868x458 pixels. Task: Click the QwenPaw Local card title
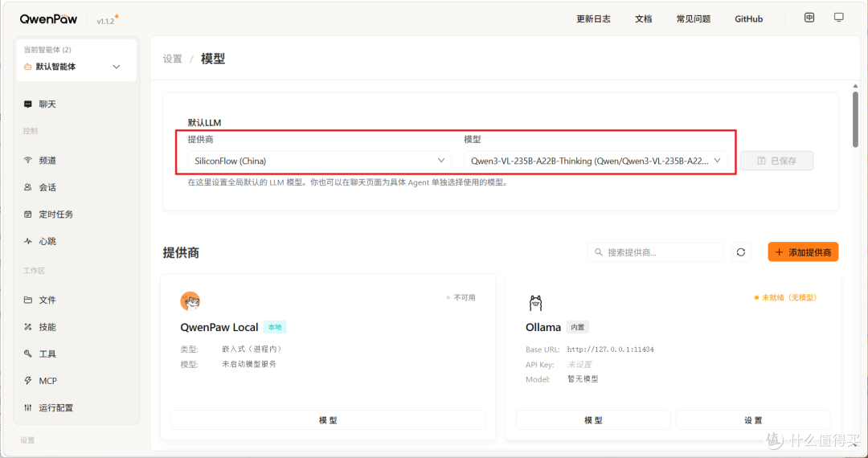pyautogui.click(x=219, y=327)
